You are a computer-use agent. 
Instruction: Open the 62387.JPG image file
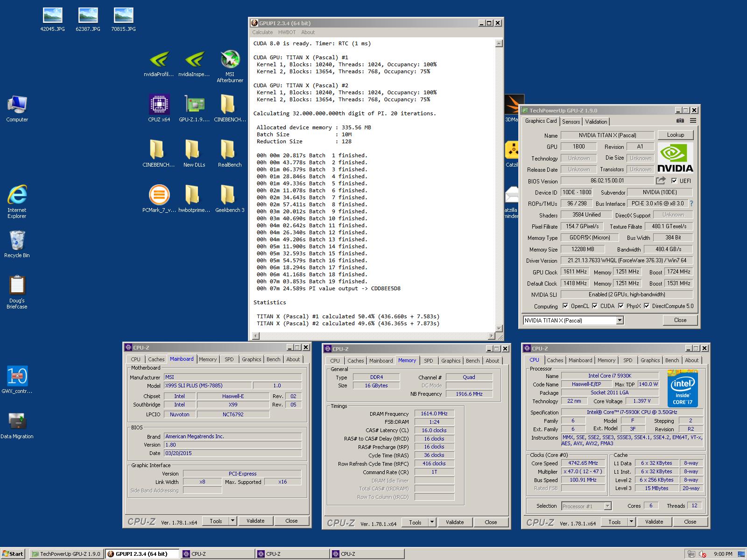pos(88,20)
